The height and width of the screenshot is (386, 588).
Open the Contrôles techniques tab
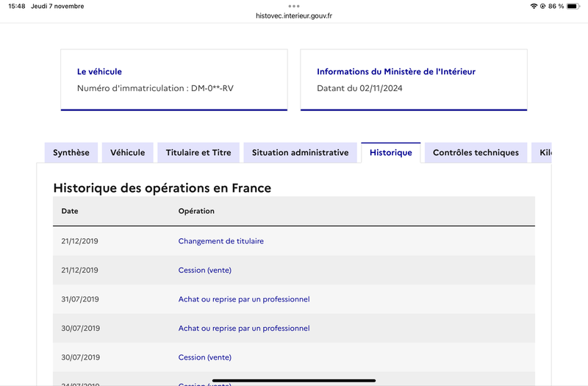coord(476,153)
